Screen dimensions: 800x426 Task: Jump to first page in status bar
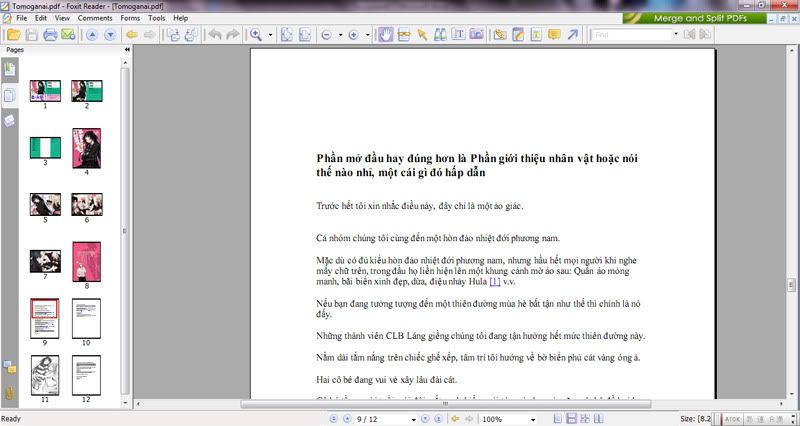[x=334, y=419]
